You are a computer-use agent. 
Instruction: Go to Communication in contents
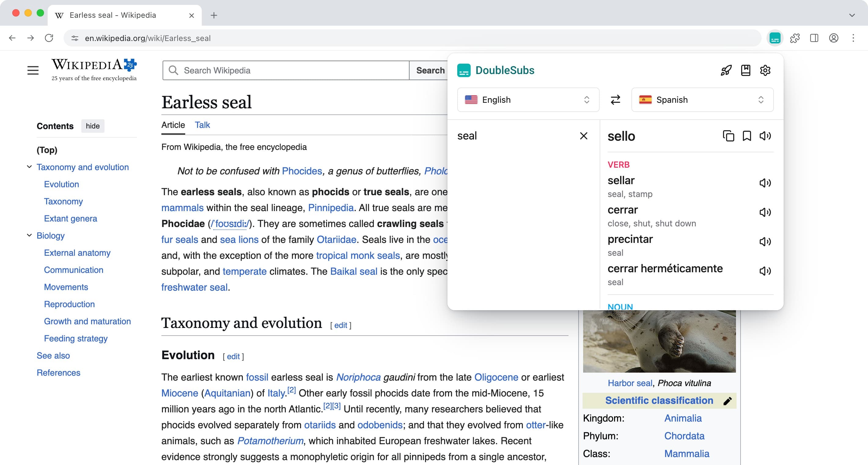pyautogui.click(x=73, y=270)
